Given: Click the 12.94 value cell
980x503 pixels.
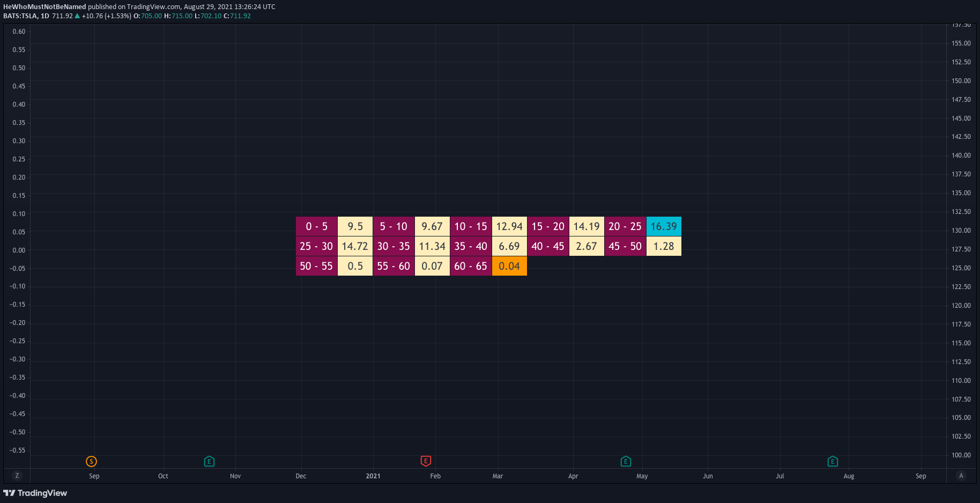Looking at the screenshot, I should click(509, 226).
